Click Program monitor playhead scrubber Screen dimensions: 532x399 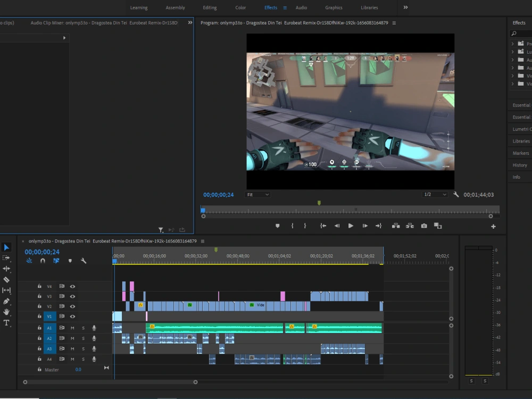pyautogui.click(x=203, y=210)
